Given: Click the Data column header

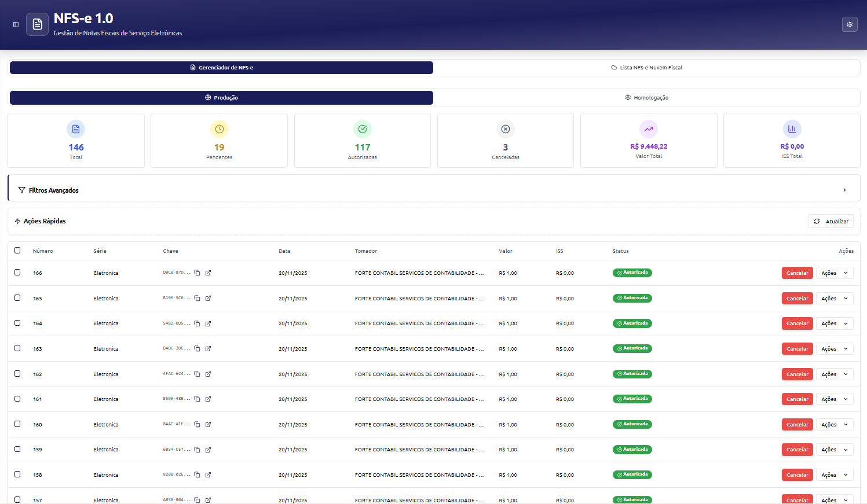Looking at the screenshot, I should [x=284, y=251].
